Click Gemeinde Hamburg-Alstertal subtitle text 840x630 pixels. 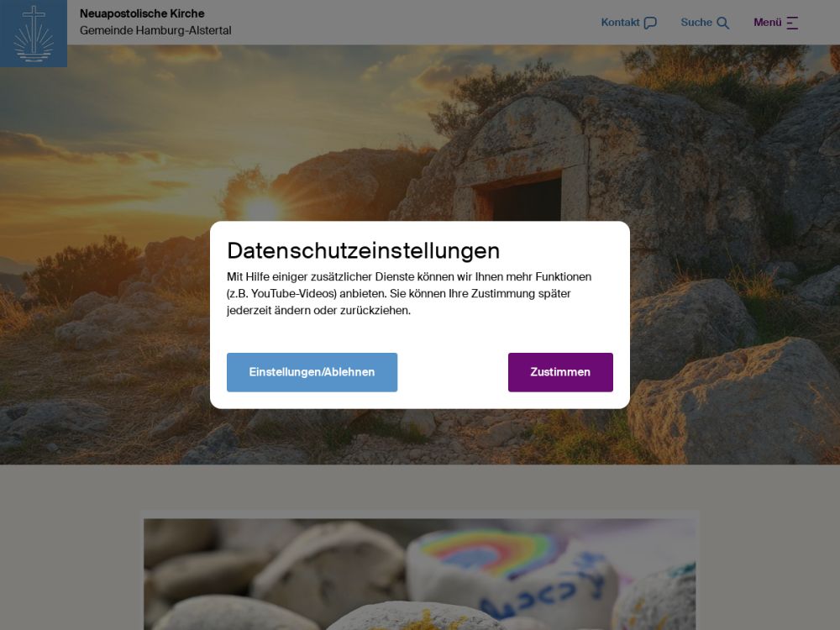point(155,30)
